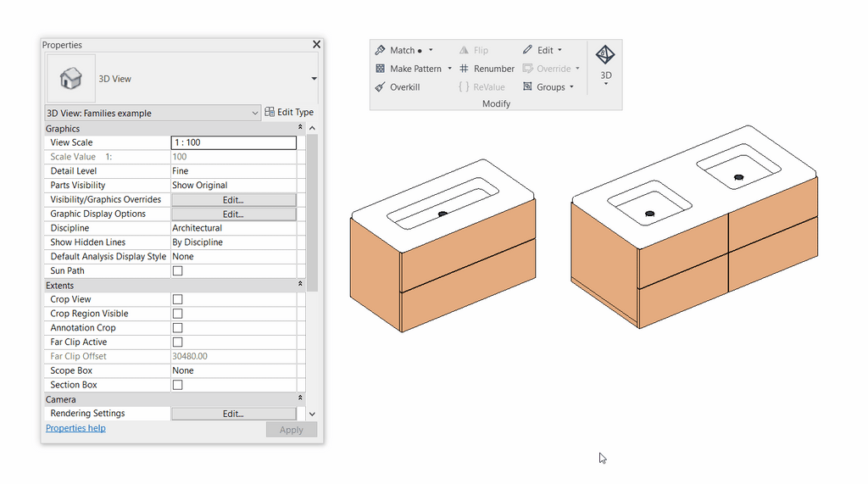Click the Scope Box value None
This screenshot has height=484, width=868.
click(183, 371)
